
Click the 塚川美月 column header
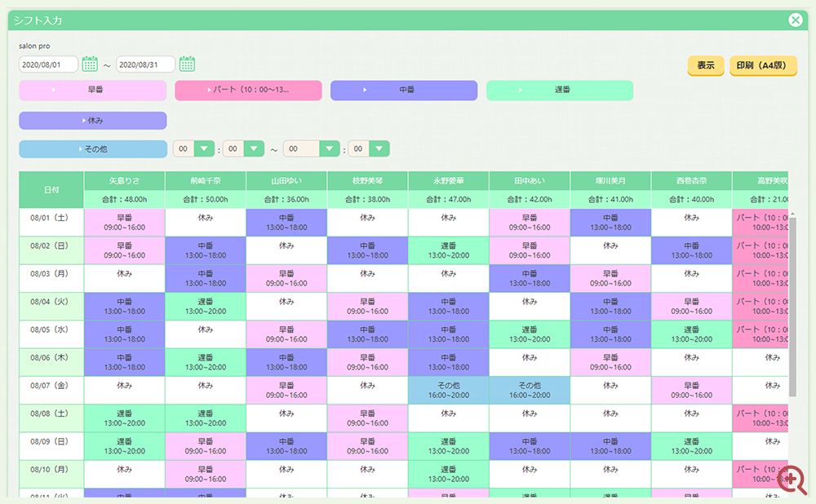tap(610, 180)
